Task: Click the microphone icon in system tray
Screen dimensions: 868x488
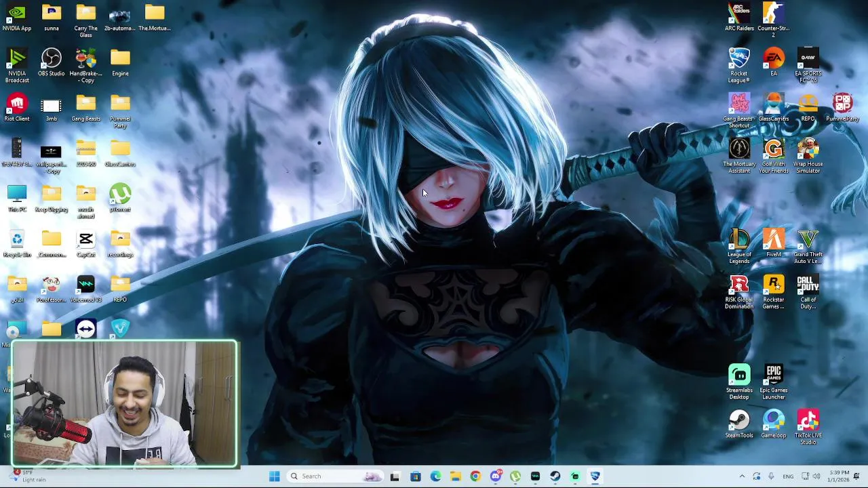Action: pyautogui.click(x=771, y=476)
